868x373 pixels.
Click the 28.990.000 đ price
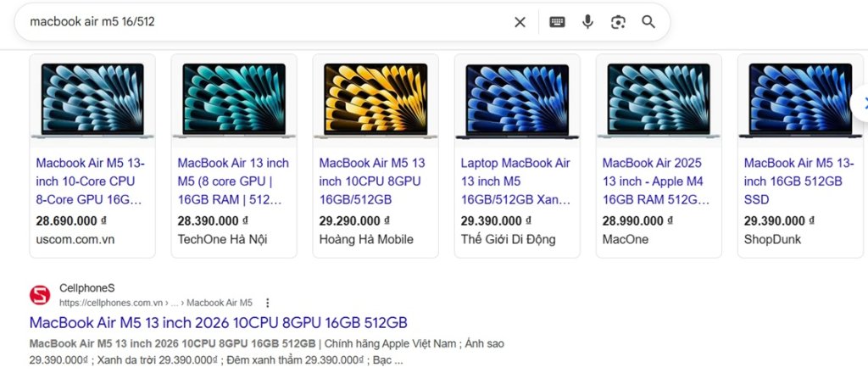pos(637,220)
